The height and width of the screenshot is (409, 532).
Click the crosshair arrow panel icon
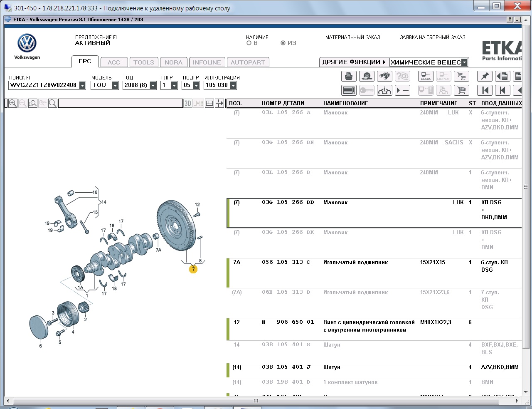tap(219, 103)
